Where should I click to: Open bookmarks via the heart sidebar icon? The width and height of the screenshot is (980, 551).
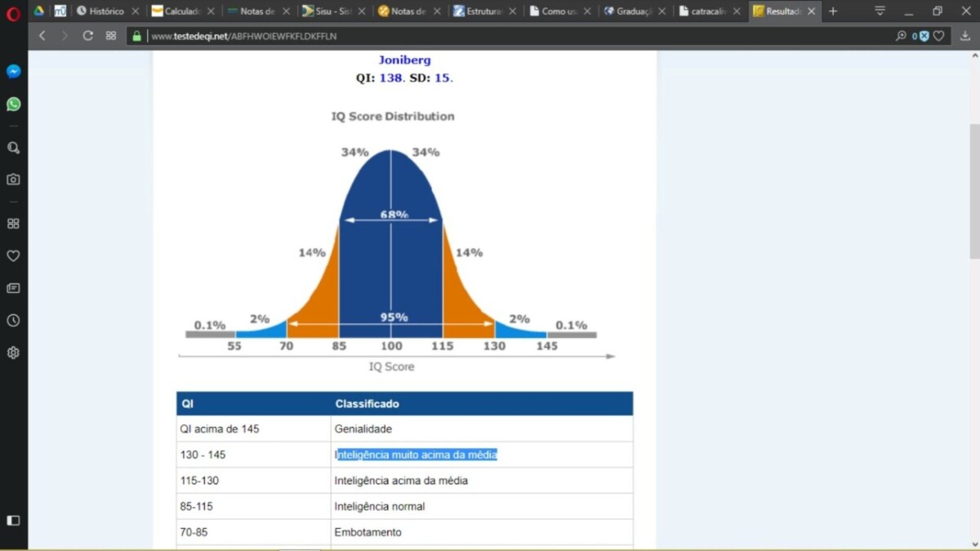(13, 256)
